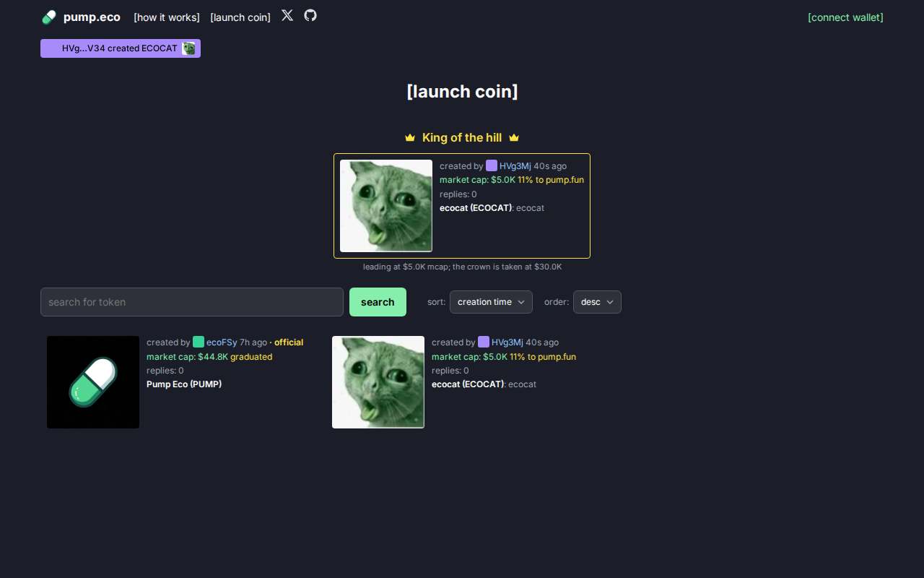Viewport: 924px width, 578px height.
Task: Click the market cap $44.8K graduated text
Action: click(209, 357)
